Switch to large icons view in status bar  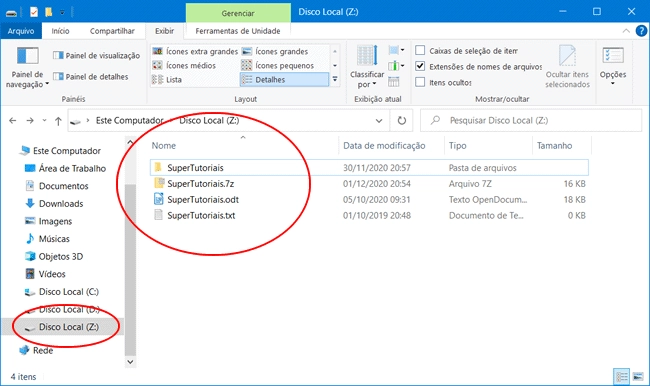pos(638,376)
